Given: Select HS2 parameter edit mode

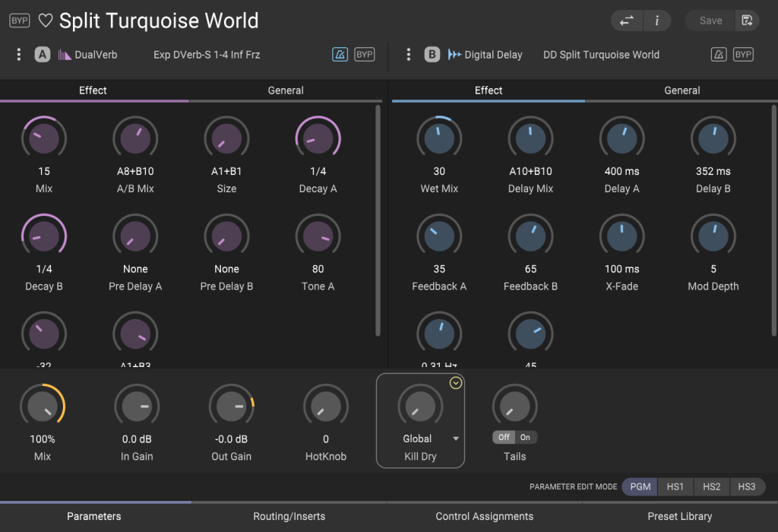Looking at the screenshot, I should coord(711,487).
